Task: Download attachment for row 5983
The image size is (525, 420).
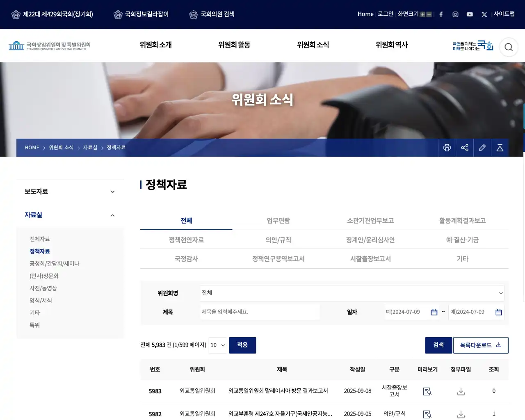Action: pyautogui.click(x=461, y=391)
